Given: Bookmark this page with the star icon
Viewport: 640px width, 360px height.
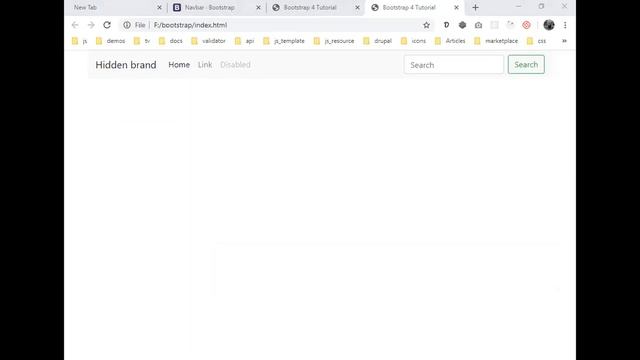Looking at the screenshot, I should 427,25.
